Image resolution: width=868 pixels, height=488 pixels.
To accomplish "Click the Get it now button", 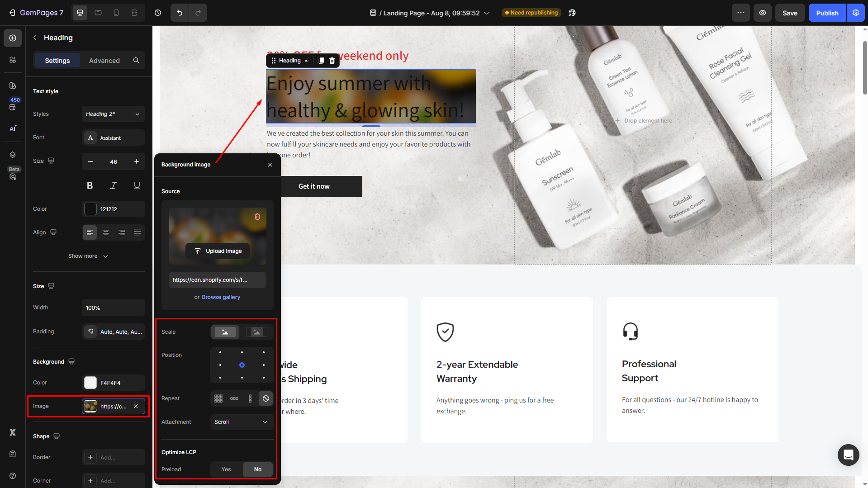I will [x=314, y=186].
